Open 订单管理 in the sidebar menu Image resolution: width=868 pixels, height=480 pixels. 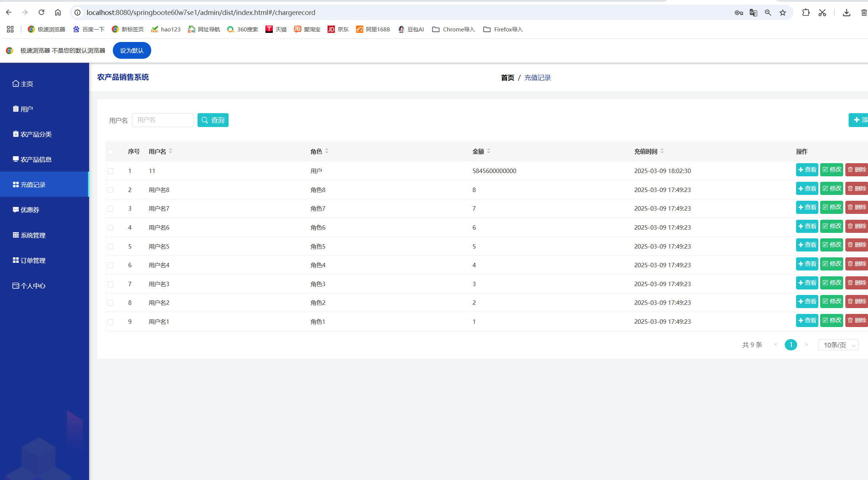[33, 260]
